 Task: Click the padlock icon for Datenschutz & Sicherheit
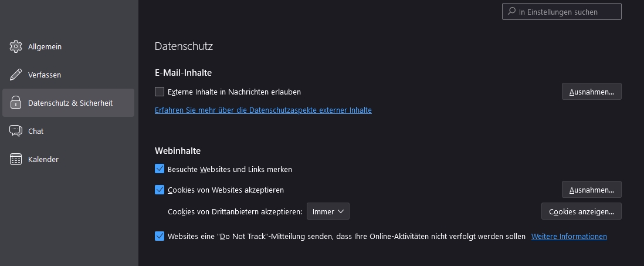[16, 103]
